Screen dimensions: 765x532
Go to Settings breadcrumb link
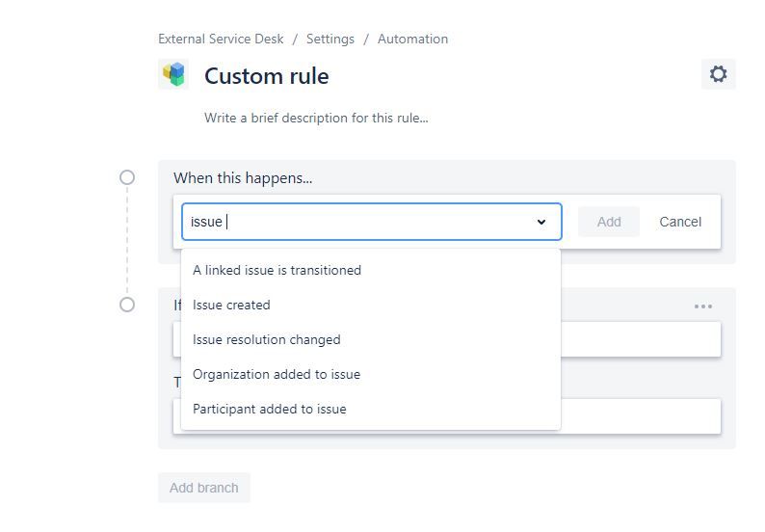pos(330,40)
